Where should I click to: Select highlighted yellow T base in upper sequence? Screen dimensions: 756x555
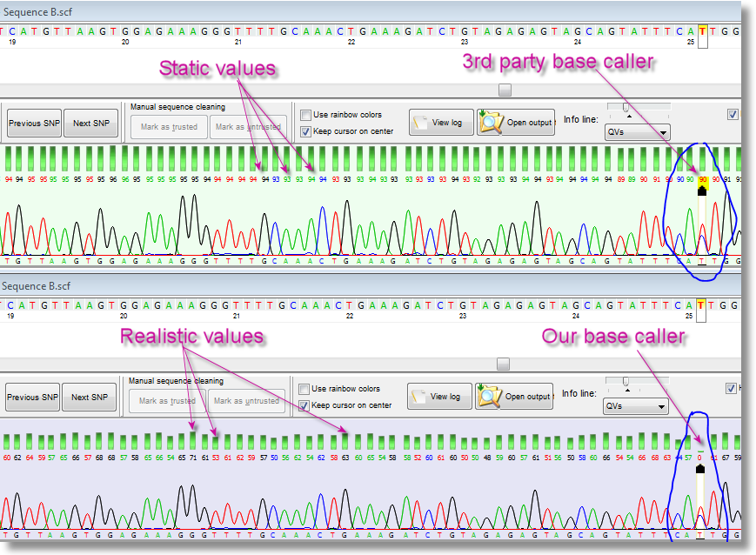point(702,31)
